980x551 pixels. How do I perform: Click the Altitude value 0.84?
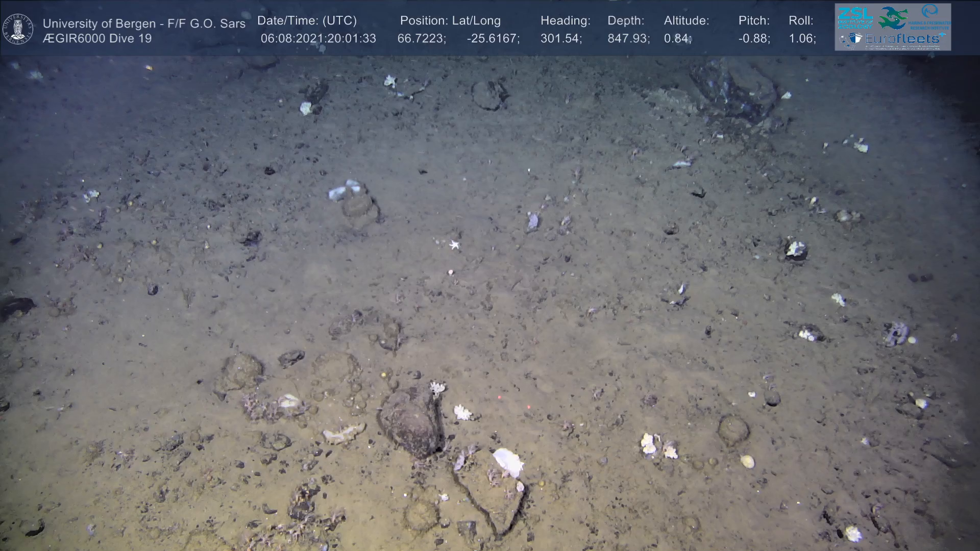click(x=677, y=38)
